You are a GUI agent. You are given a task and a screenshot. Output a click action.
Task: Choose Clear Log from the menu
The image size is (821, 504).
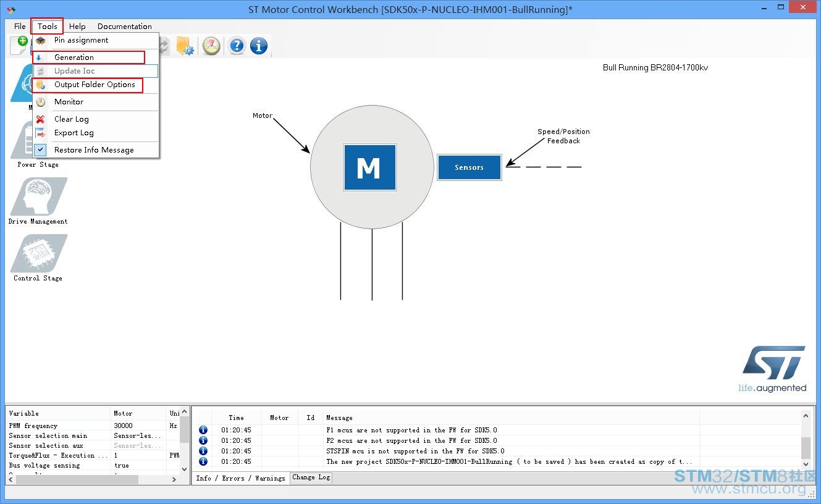pos(96,119)
